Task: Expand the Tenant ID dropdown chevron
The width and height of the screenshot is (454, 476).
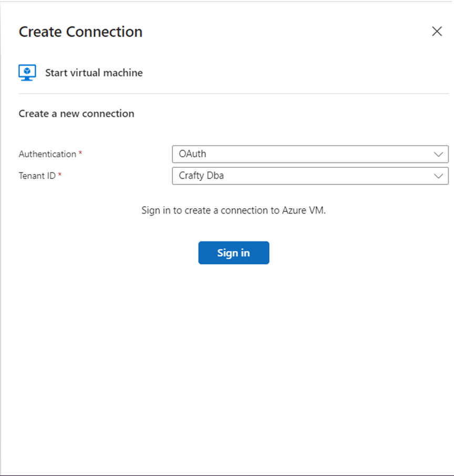Action: 439,176
